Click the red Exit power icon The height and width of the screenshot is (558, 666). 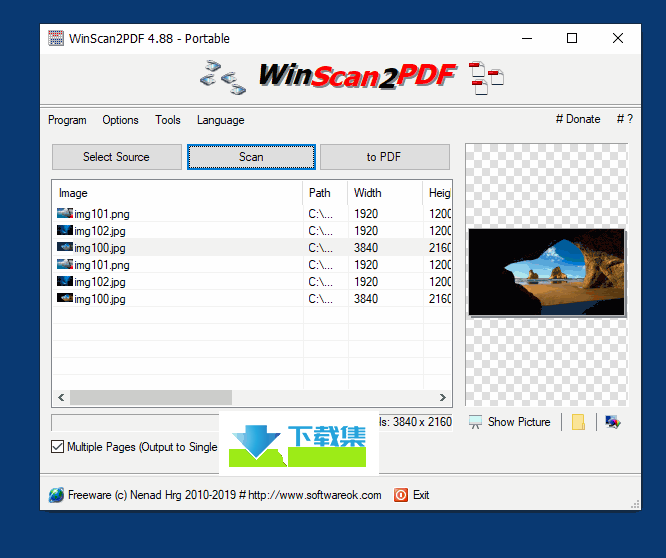pos(401,495)
